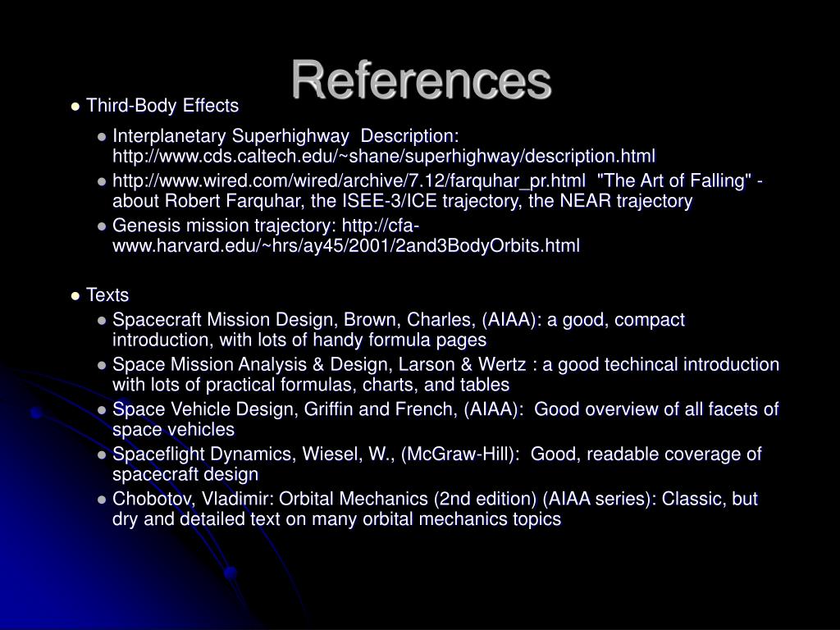Click the "spacecraft design" continuation line
Screen dimensions: 840x630
tap(185, 475)
